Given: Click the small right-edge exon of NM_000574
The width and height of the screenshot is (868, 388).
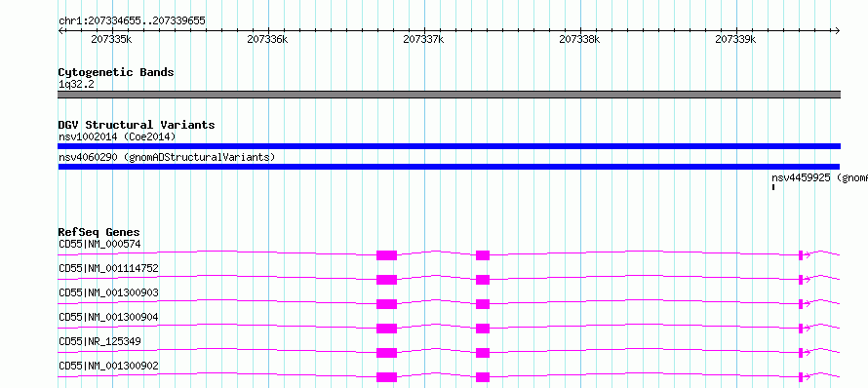Looking at the screenshot, I should pos(801,255).
